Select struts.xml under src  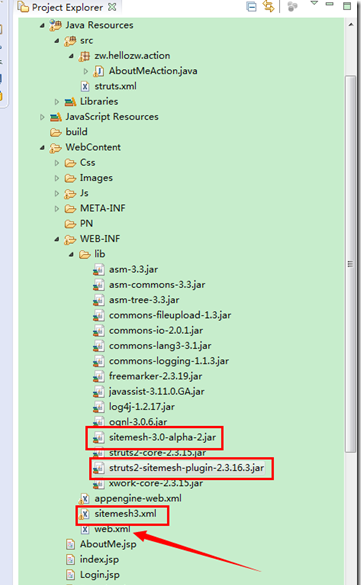pyautogui.click(x=115, y=87)
